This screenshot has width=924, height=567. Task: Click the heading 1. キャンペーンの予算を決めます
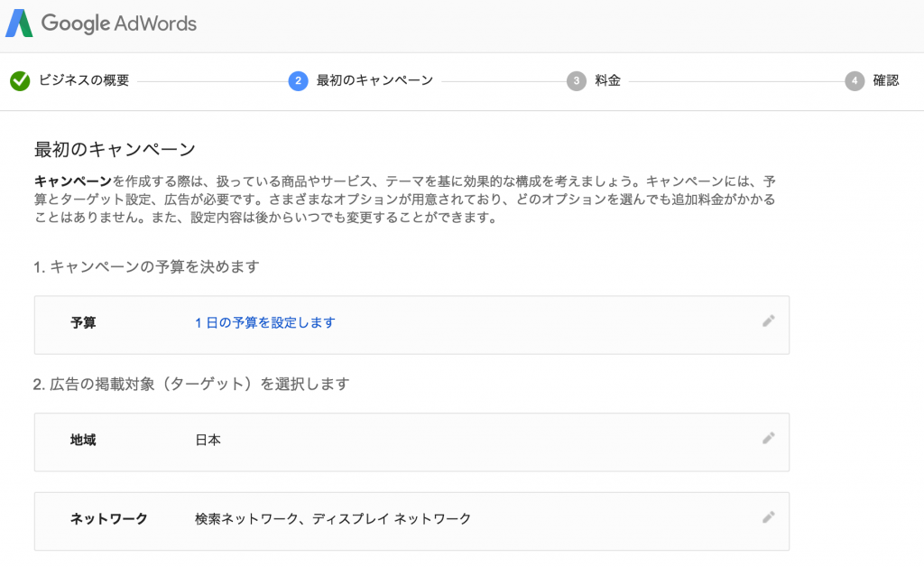click(x=147, y=267)
